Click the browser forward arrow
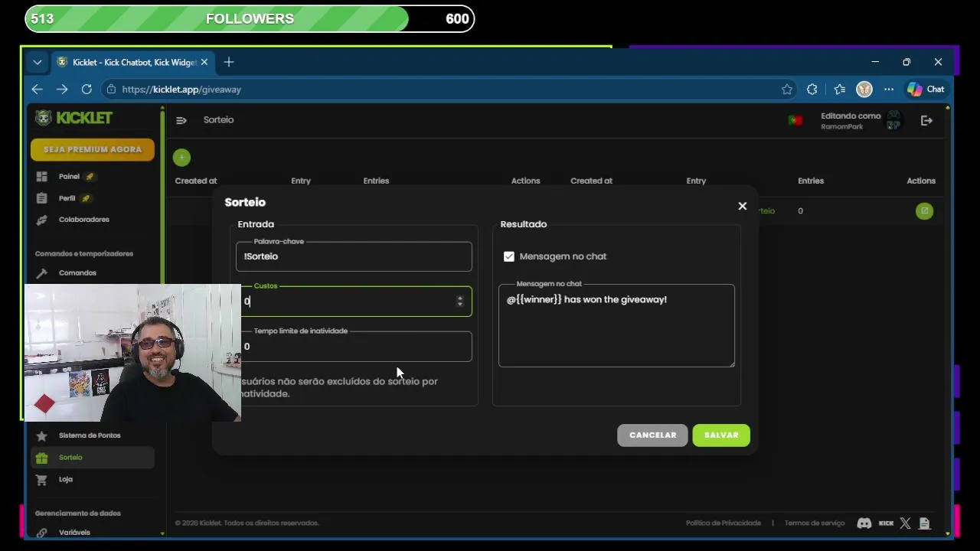 tap(62, 90)
